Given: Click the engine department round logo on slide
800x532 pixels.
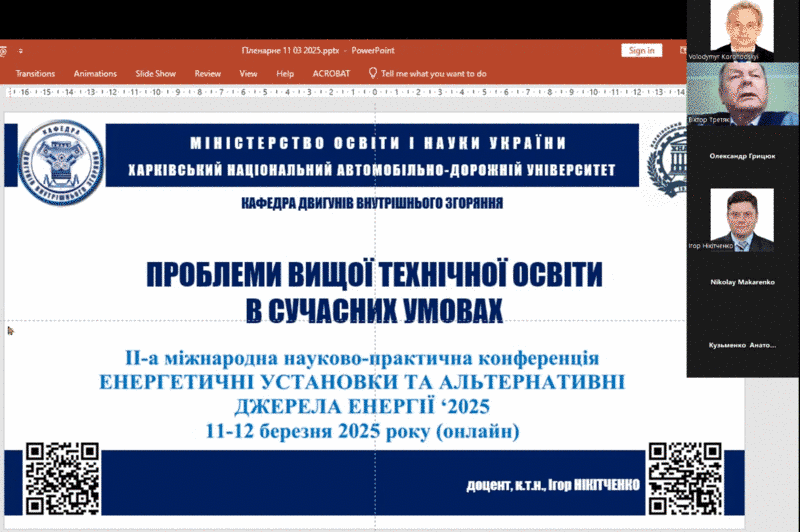Looking at the screenshot, I should pyautogui.click(x=61, y=163).
